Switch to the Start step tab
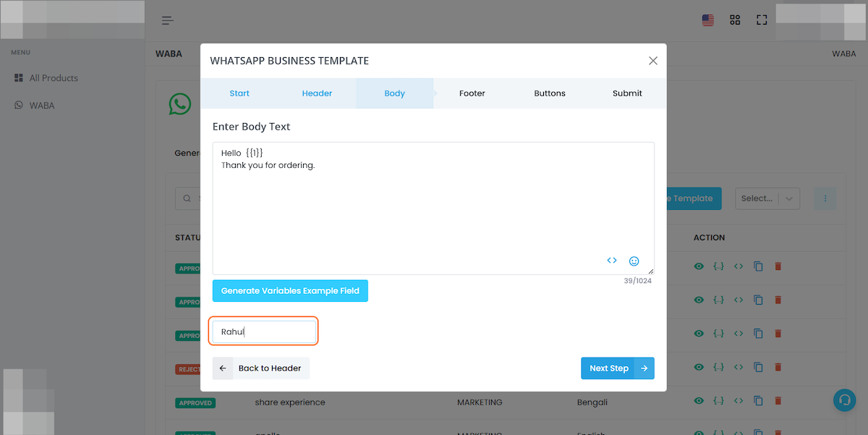Screen dimensions: 868x435 point(239,93)
